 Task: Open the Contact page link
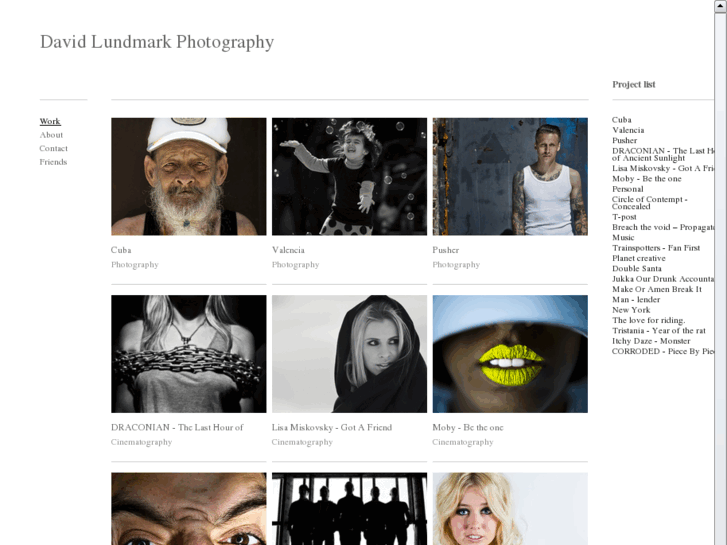(x=53, y=148)
